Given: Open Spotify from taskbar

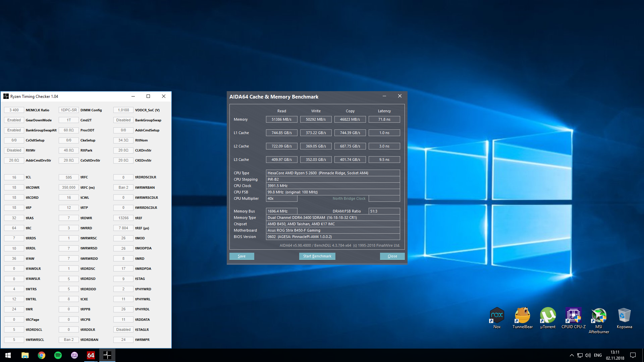Looking at the screenshot, I should pos(58,355).
